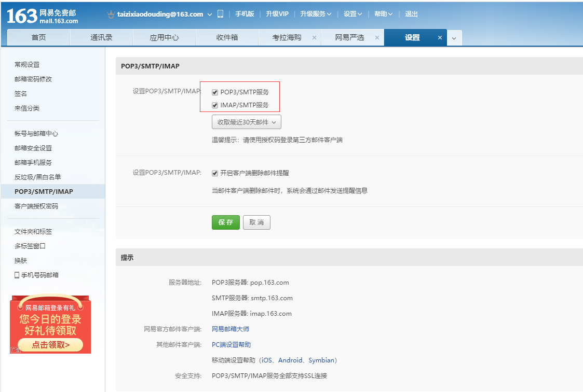Click 升级VIP link in header
The height and width of the screenshot is (392, 583).
[x=277, y=13]
